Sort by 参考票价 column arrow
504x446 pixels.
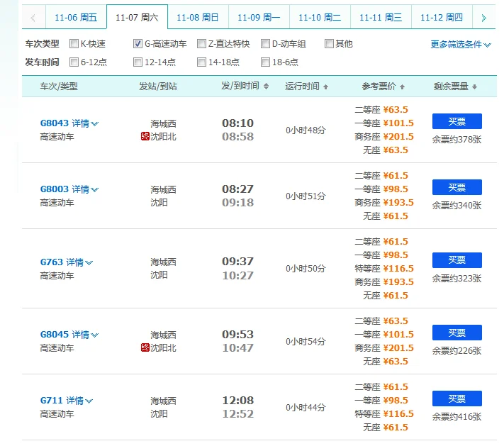[x=402, y=87]
